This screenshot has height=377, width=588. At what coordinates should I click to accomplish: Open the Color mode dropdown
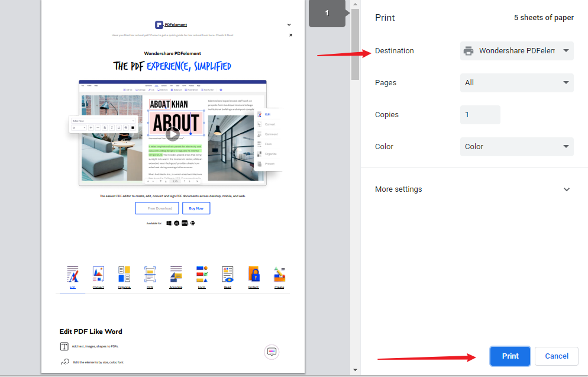516,147
